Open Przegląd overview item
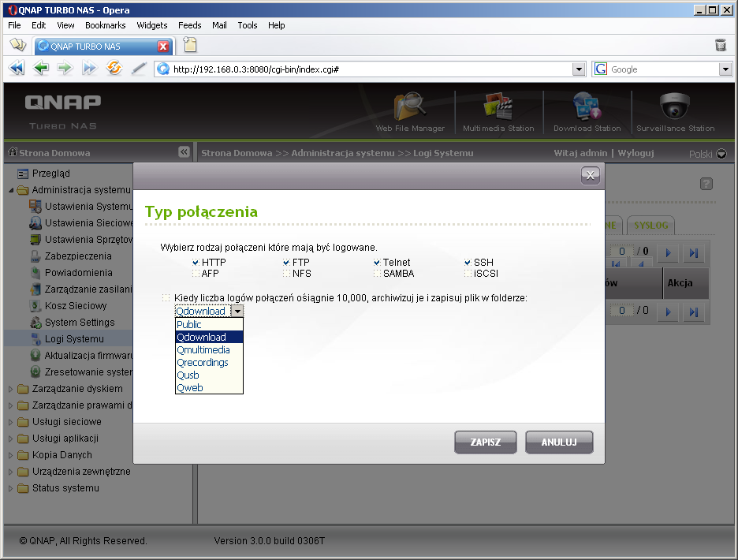Image resolution: width=738 pixels, height=560 pixels. 50,174
